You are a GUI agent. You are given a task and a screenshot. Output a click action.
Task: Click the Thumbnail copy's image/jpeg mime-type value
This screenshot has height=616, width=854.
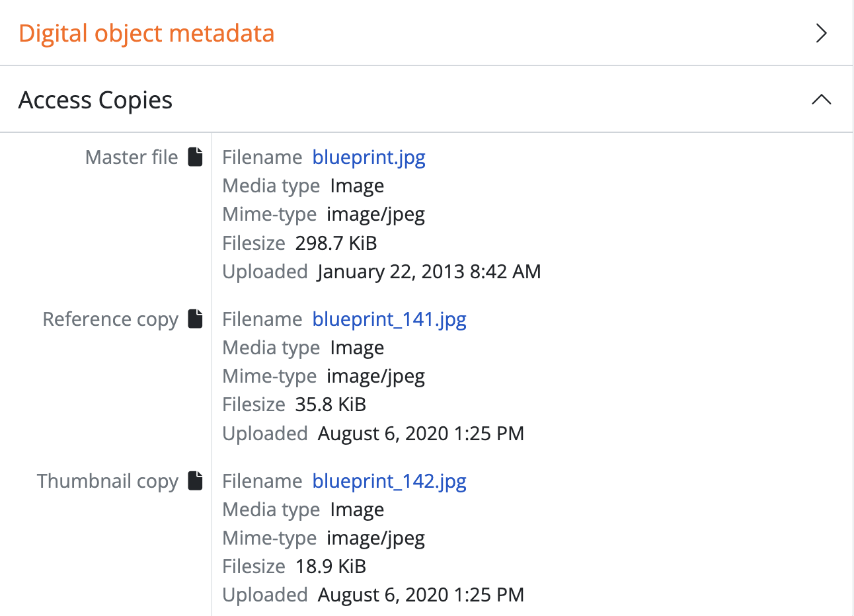tap(375, 538)
